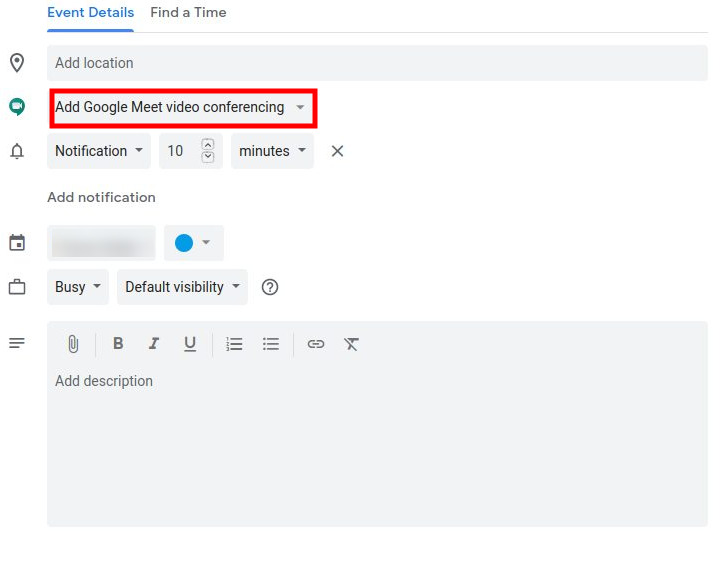Switch to the Find a Time tab
Viewport: 724px width, 566px height.
tap(188, 13)
